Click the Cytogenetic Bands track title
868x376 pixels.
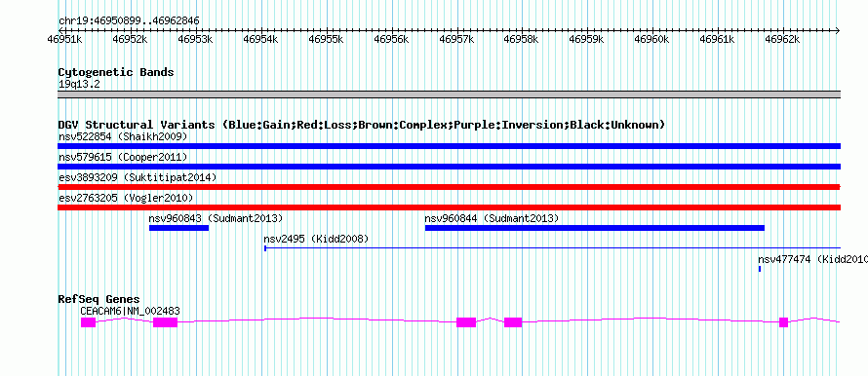point(116,72)
